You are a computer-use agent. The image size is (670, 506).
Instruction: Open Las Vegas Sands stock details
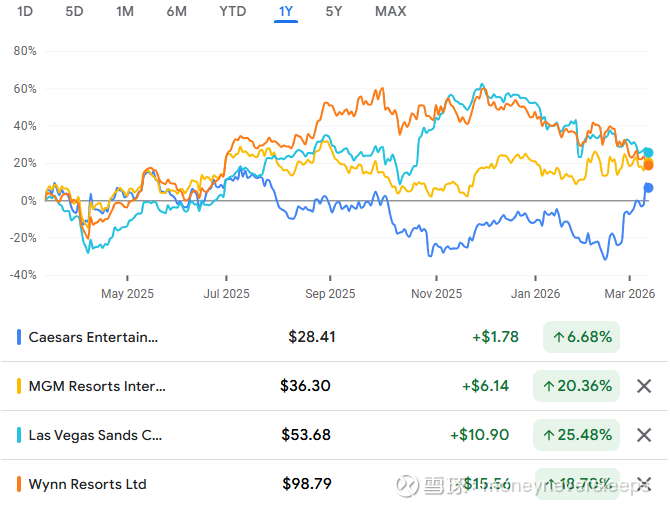coord(96,435)
